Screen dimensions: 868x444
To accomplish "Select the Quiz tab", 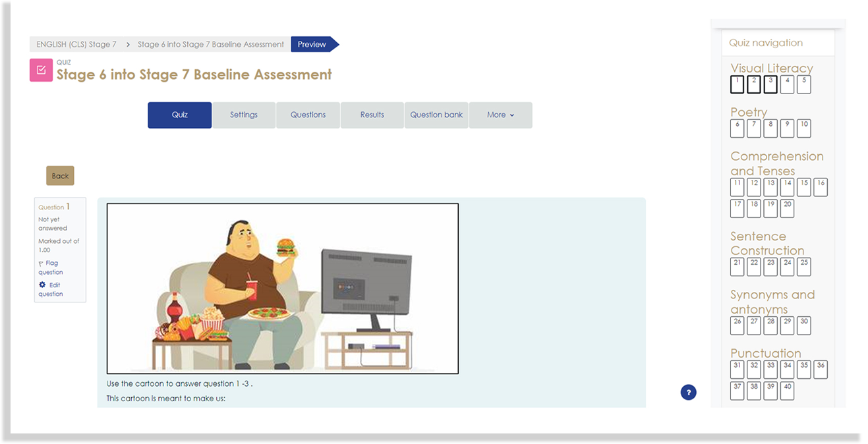I will coord(179,115).
